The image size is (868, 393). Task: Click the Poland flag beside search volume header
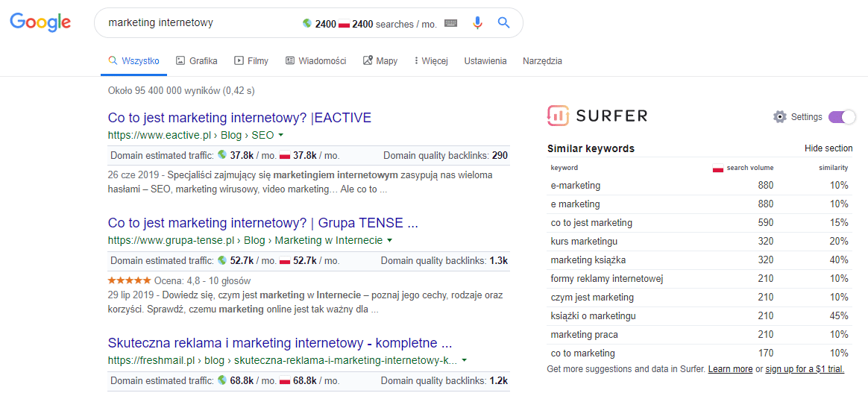718,169
